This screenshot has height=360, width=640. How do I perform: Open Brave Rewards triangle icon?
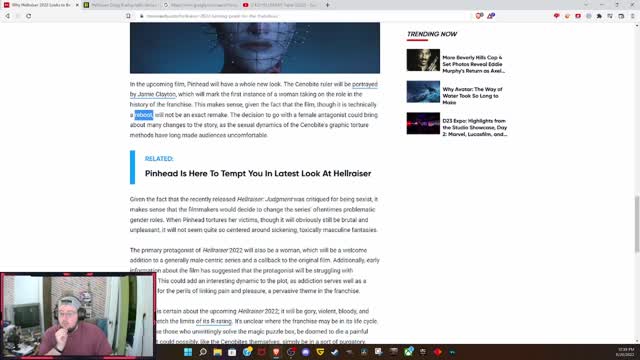[x=491, y=16]
